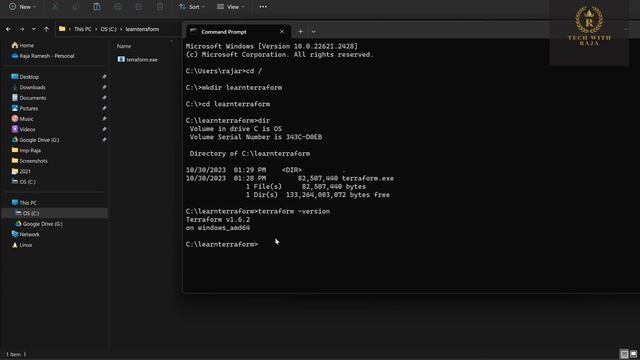Screen dimensions: 640x360
Task: Open the Desktop quick access folder
Action: pyautogui.click(x=25, y=77)
